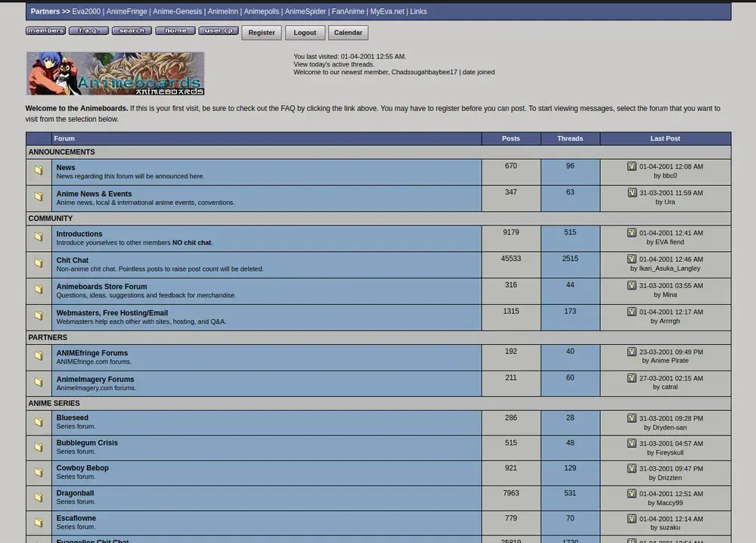
Task: Open the members navigation button
Action: tap(45, 32)
